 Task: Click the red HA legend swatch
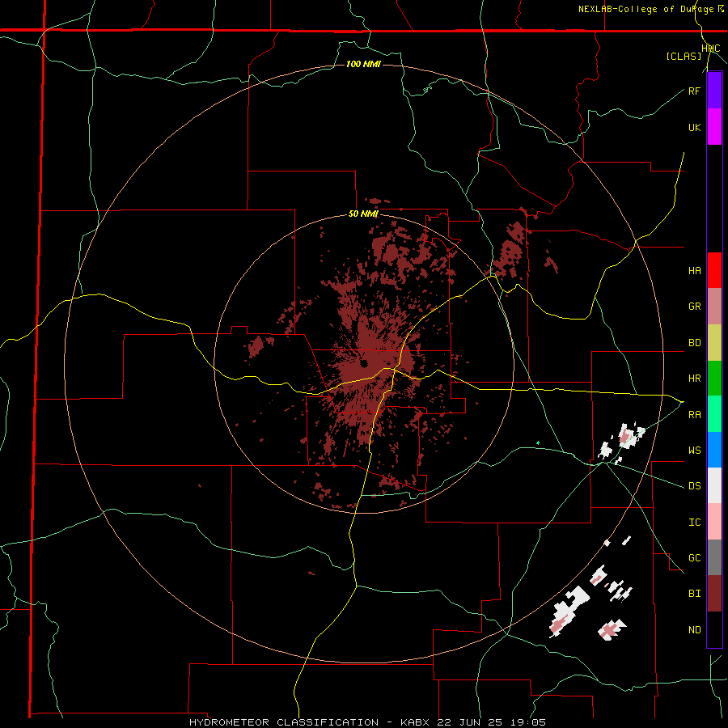[x=714, y=270]
